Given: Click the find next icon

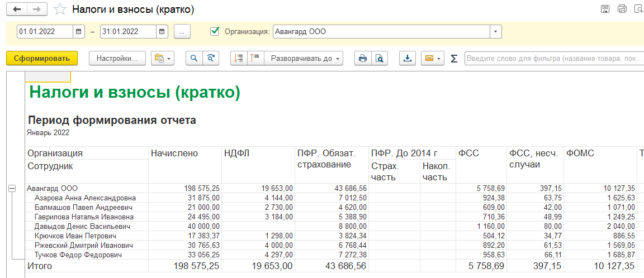Looking at the screenshot, I should click(211, 58).
